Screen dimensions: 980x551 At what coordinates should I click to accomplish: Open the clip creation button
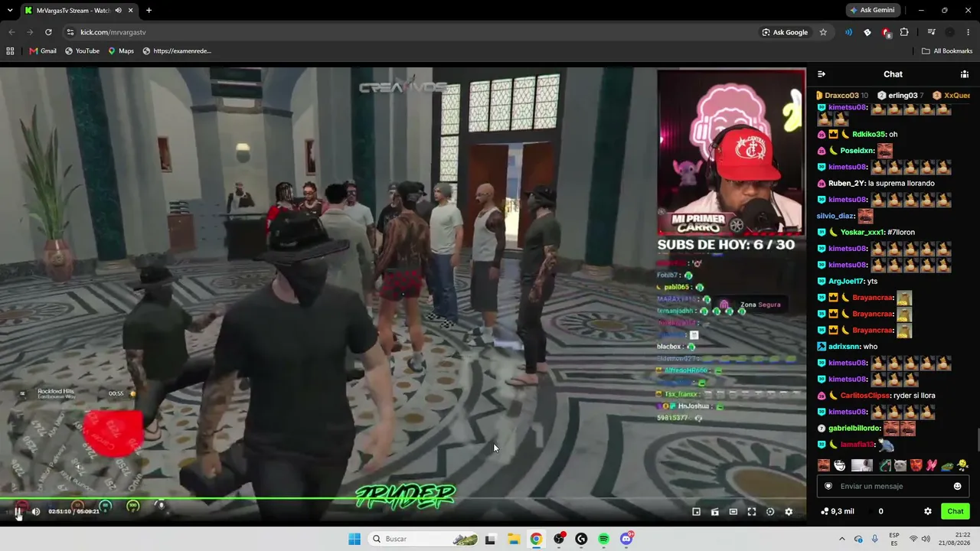(715, 512)
